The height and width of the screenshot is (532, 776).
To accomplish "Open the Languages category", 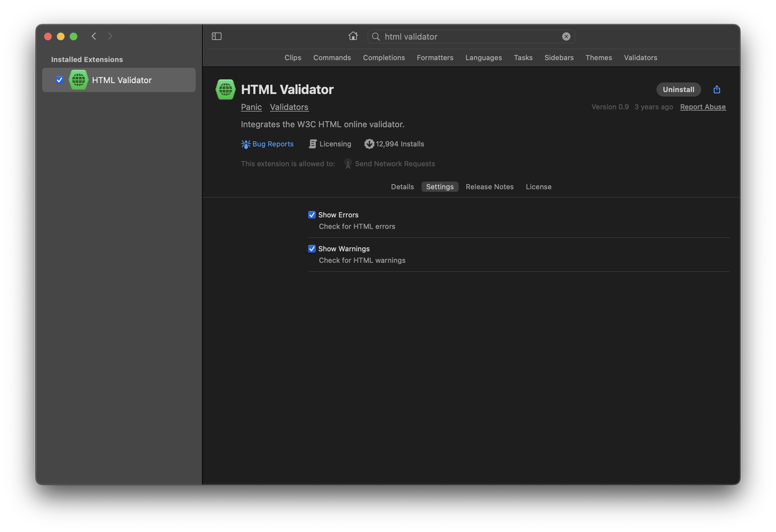I will click(x=483, y=58).
